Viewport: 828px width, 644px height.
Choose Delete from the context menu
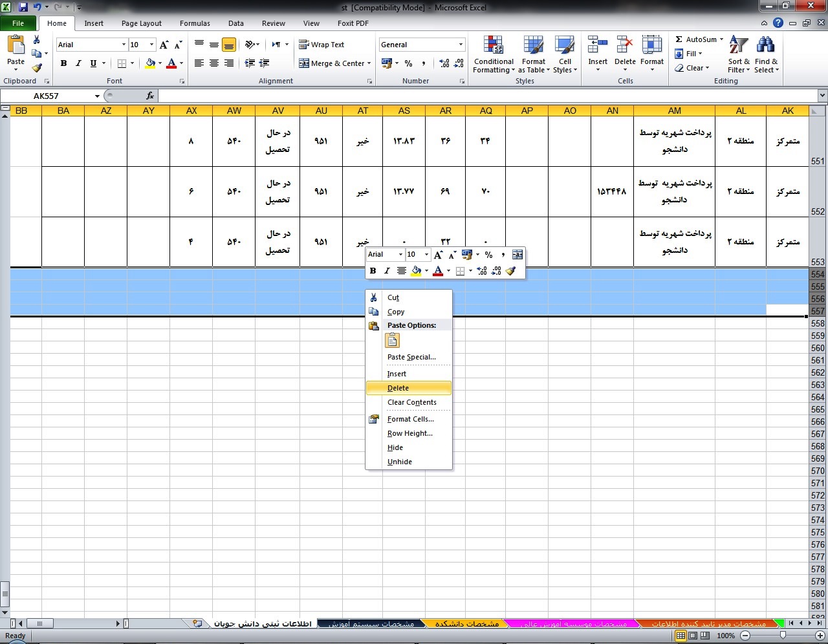tap(398, 388)
